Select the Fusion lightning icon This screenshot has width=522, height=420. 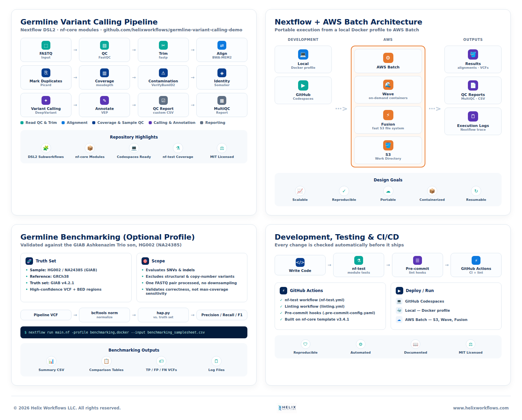click(388, 115)
